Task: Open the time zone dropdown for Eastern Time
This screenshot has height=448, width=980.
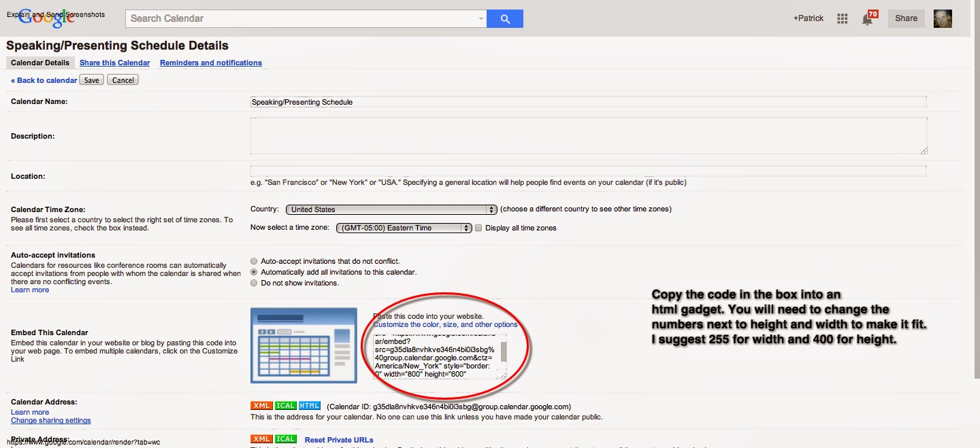Action: (404, 228)
